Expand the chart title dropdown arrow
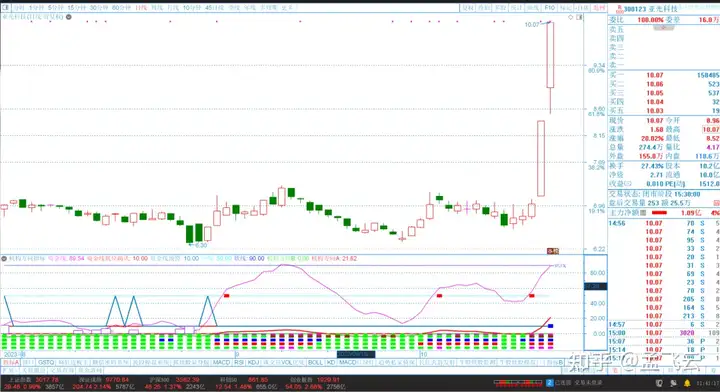The width and height of the screenshot is (720, 392). coord(68,17)
